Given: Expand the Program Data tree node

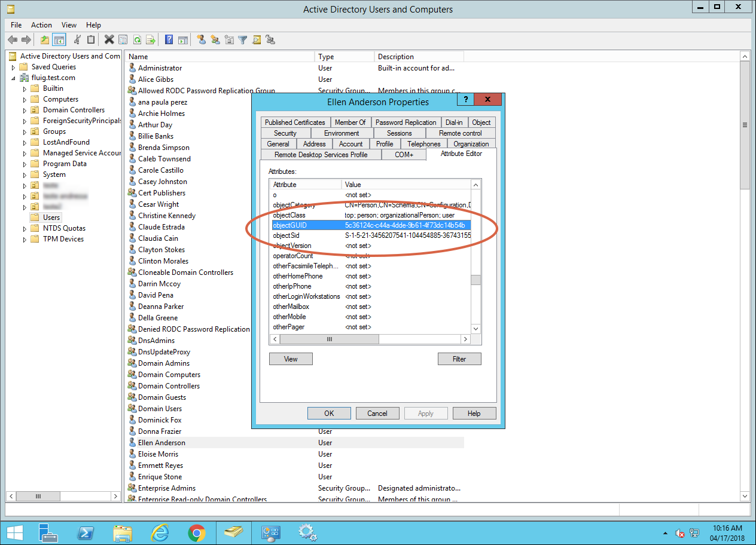Looking at the screenshot, I should tap(24, 164).
